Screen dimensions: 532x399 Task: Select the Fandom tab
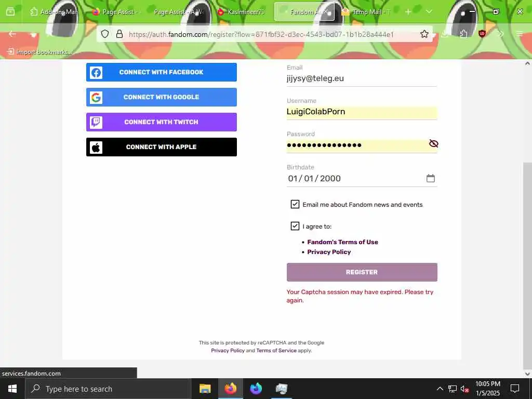click(303, 12)
